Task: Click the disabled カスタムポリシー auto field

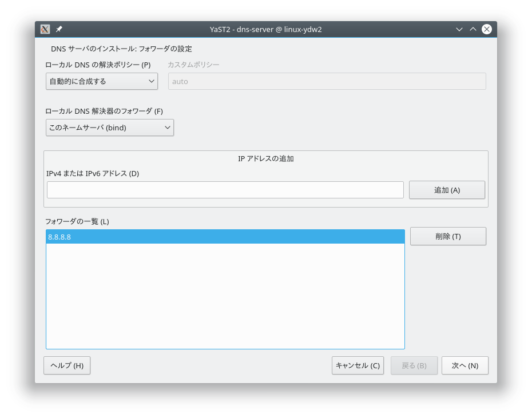Action: 327,81
